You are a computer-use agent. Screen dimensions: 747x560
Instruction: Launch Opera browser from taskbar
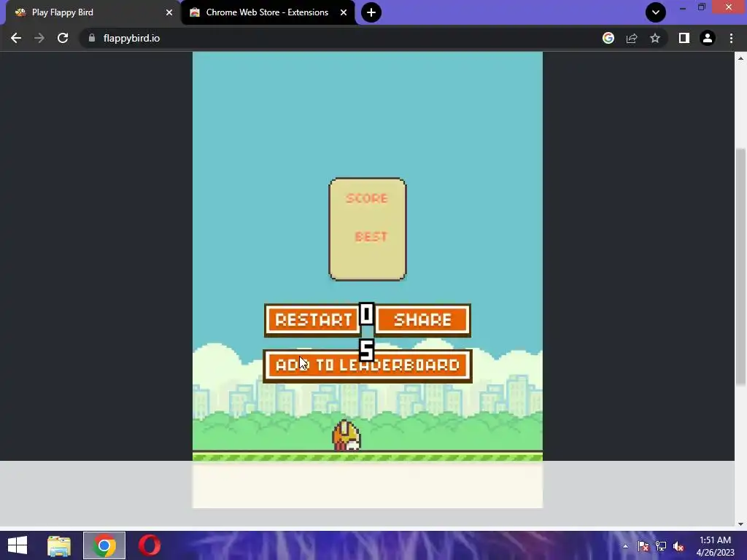(149, 545)
